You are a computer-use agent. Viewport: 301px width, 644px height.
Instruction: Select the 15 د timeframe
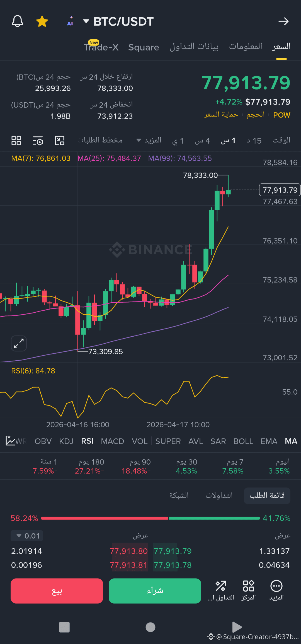pos(254,141)
